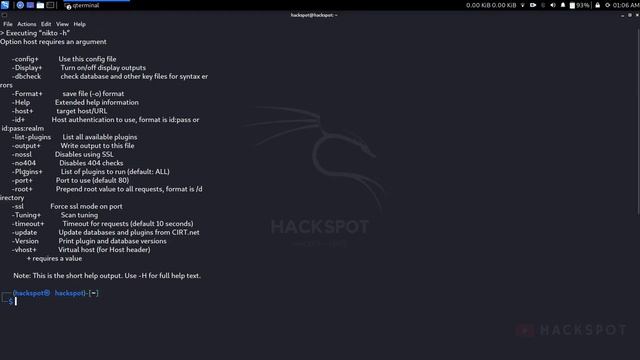Click the terminal vertical scrollbar
The width and height of the screenshot is (640, 360).
[x=638, y=122]
